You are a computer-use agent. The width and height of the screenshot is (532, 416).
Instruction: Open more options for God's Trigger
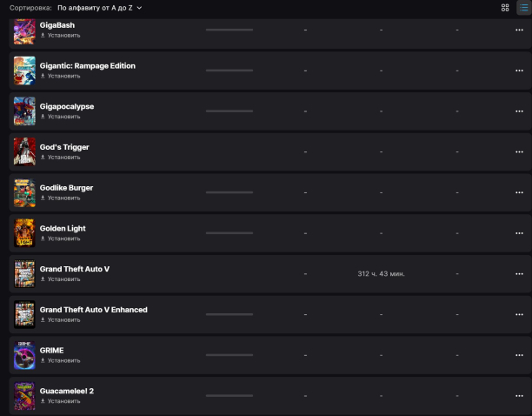pyautogui.click(x=519, y=152)
